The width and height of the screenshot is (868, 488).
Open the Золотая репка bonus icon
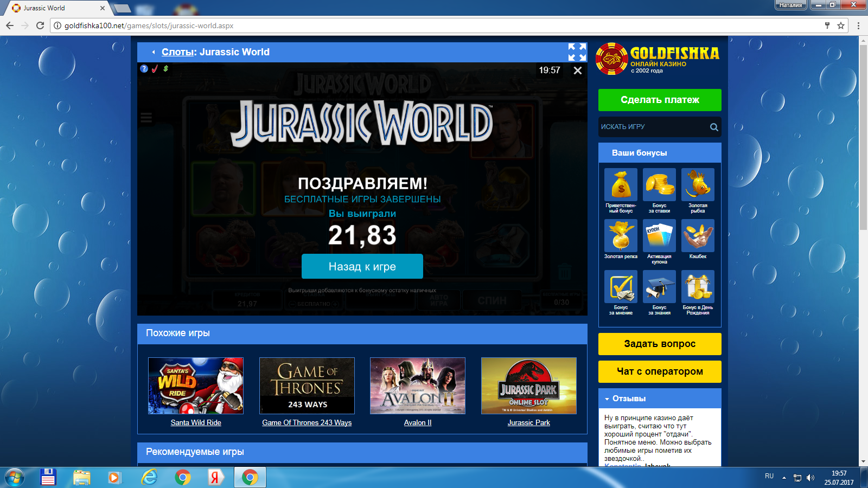point(621,236)
